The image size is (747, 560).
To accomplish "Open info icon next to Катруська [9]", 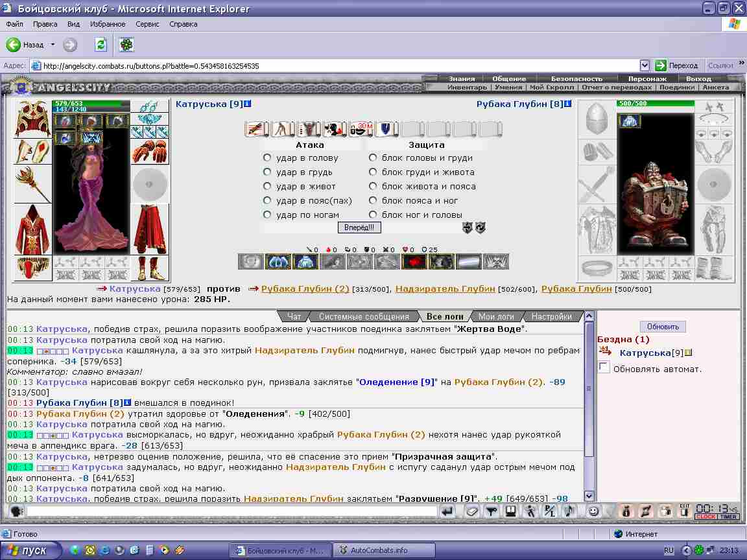I will click(x=247, y=104).
